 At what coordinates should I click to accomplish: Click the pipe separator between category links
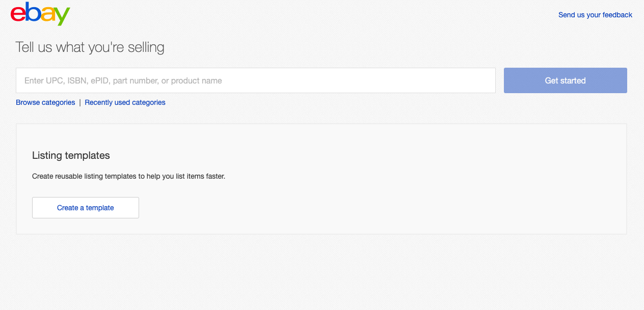[80, 102]
